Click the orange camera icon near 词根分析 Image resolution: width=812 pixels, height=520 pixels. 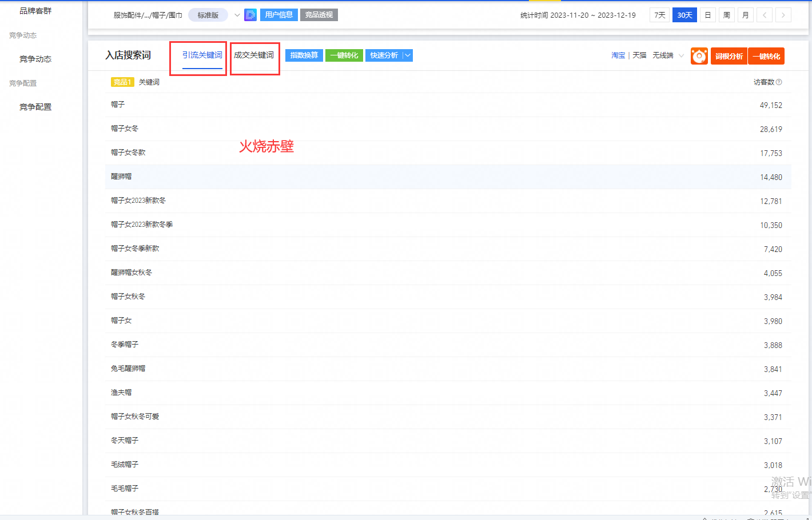(699, 56)
